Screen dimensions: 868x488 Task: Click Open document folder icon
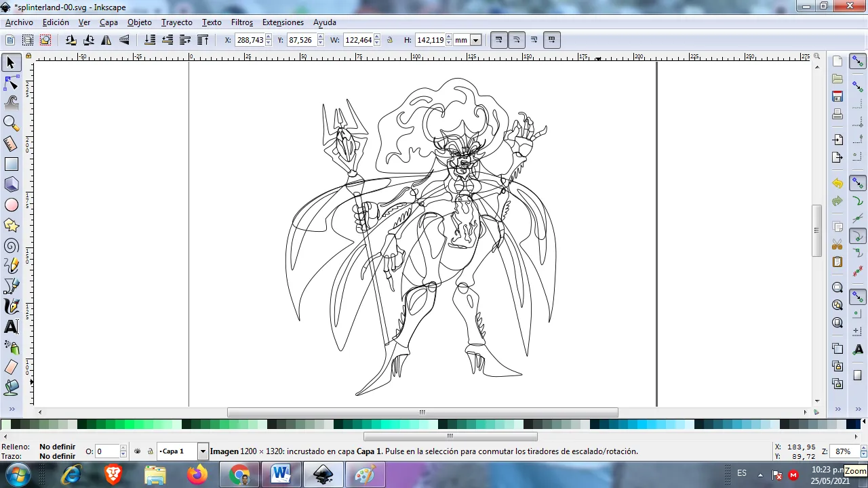837,79
